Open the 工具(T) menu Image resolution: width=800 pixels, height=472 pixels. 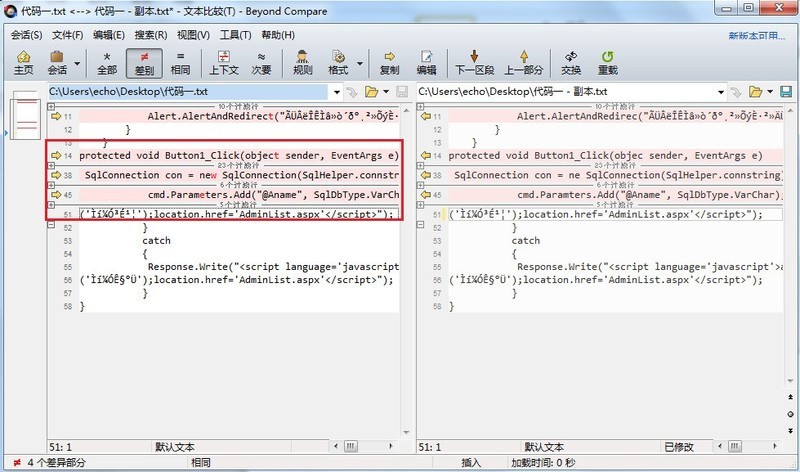pos(235,35)
